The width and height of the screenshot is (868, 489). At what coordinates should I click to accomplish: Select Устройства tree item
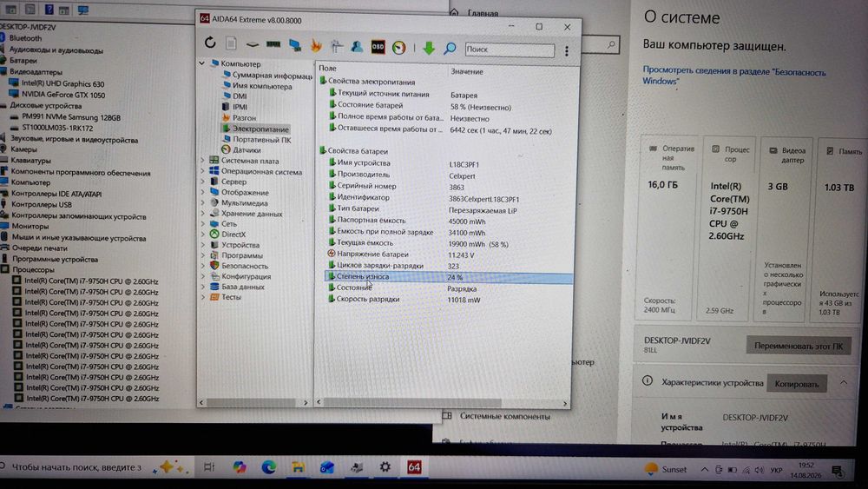coord(234,245)
